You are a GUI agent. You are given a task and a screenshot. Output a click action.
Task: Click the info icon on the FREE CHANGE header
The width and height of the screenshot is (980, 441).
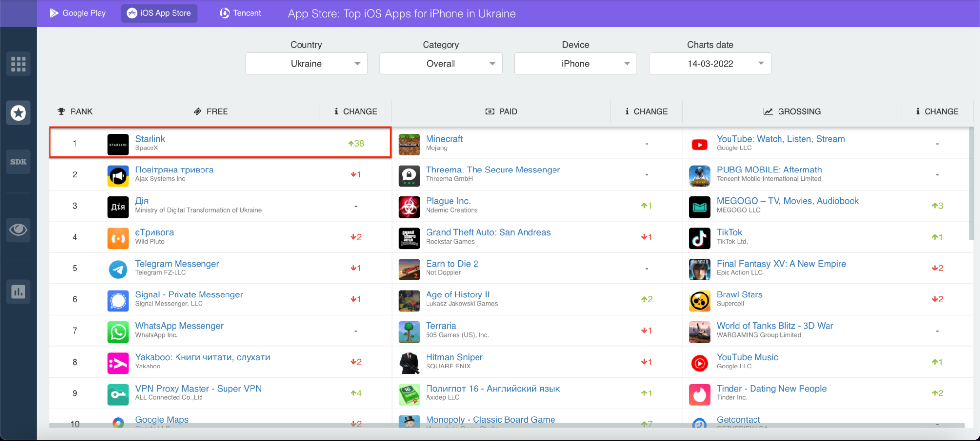point(336,112)
